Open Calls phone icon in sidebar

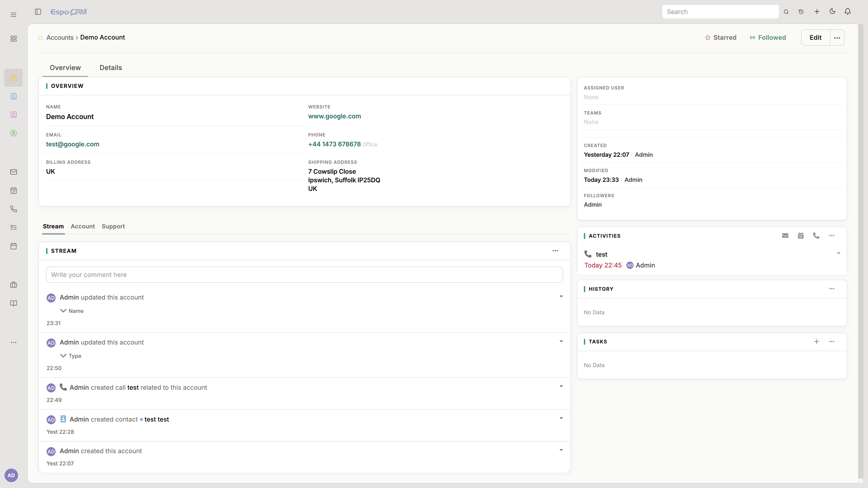tap(14, 209)
